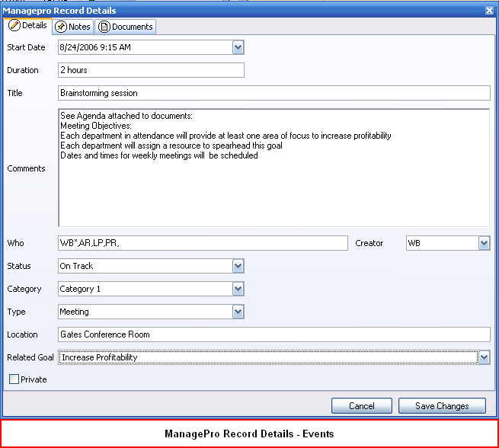The height and width of the screenshot is (448, 499).
Task: Click the pushpin icon on Notes tab
Action: click(x=61, y=27)
